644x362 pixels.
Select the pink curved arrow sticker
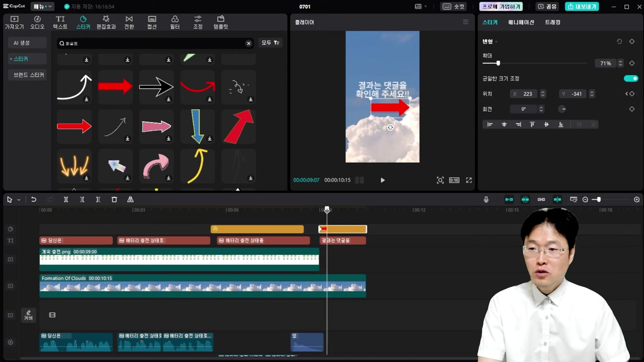tap(156, 166)
